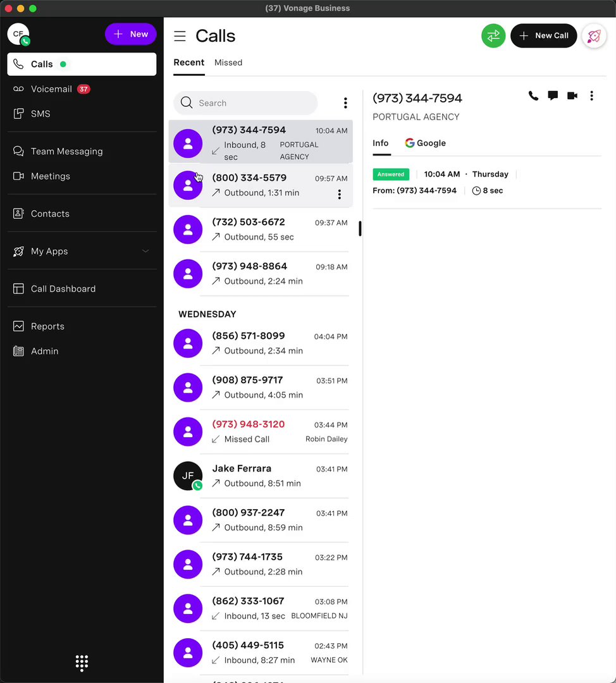Image resolution: width=616 pixels, height=683 pixels.
Task: Select Calls in the sidebar
Action: (x=82, y=64)
